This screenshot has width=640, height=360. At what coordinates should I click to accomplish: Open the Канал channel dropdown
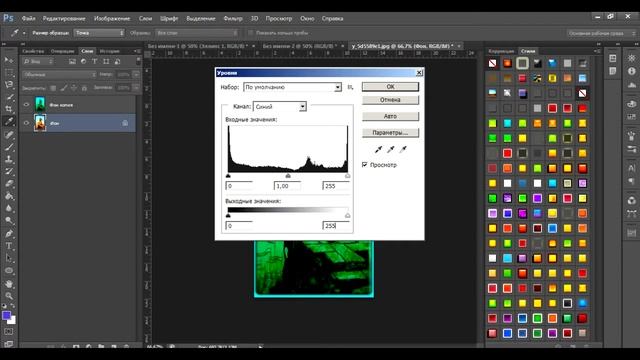[280, 107]
